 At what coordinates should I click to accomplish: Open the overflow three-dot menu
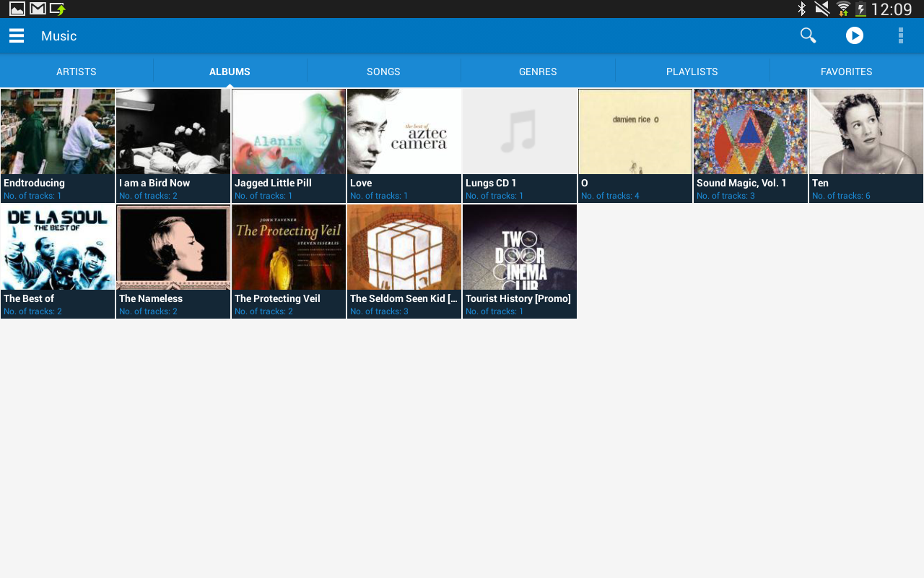pos(901,35)
